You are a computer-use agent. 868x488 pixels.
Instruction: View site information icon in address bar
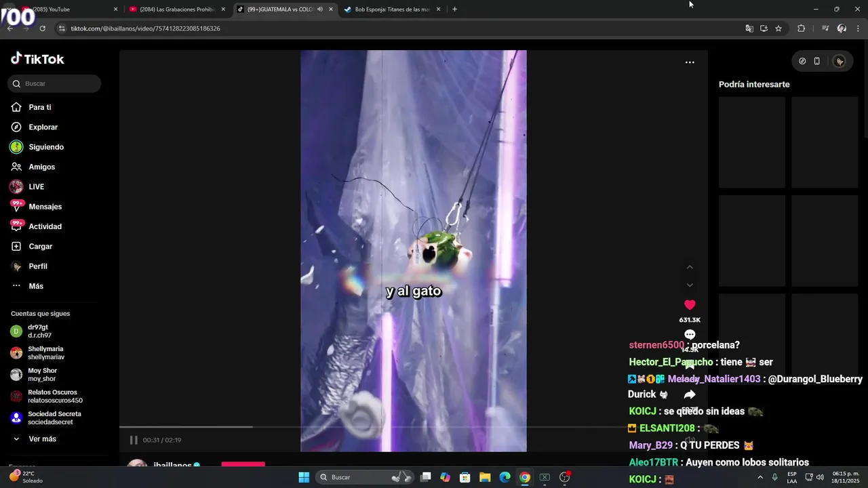(x=62, y=28)
